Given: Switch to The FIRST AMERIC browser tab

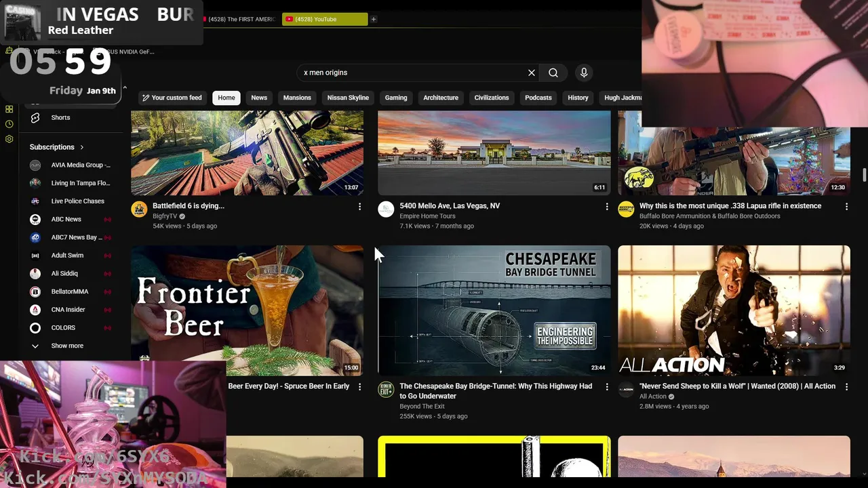Looking at the screenshot, I should point(241,19).
